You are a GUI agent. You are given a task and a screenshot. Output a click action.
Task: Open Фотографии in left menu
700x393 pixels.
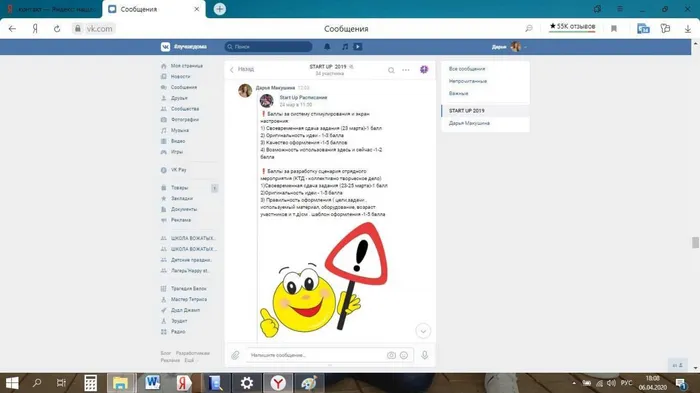pyautogui.click(x=185, y=119)
